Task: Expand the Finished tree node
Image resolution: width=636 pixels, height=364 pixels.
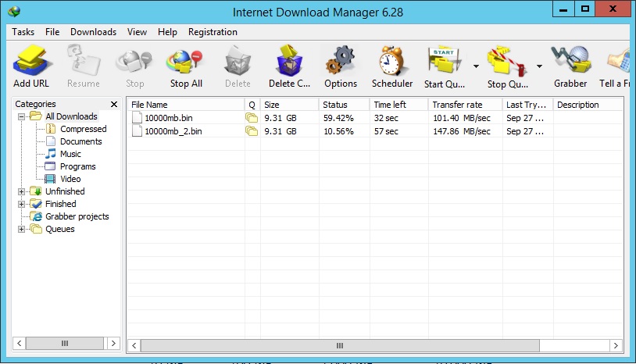Action: (x=22, y=204)
